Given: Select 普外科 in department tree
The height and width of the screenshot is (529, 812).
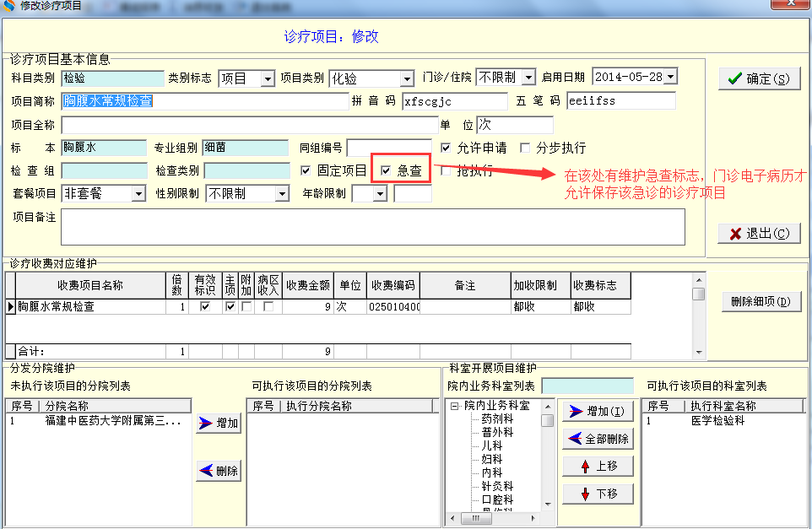Looking at the screenshot, I should coord(497,432).
